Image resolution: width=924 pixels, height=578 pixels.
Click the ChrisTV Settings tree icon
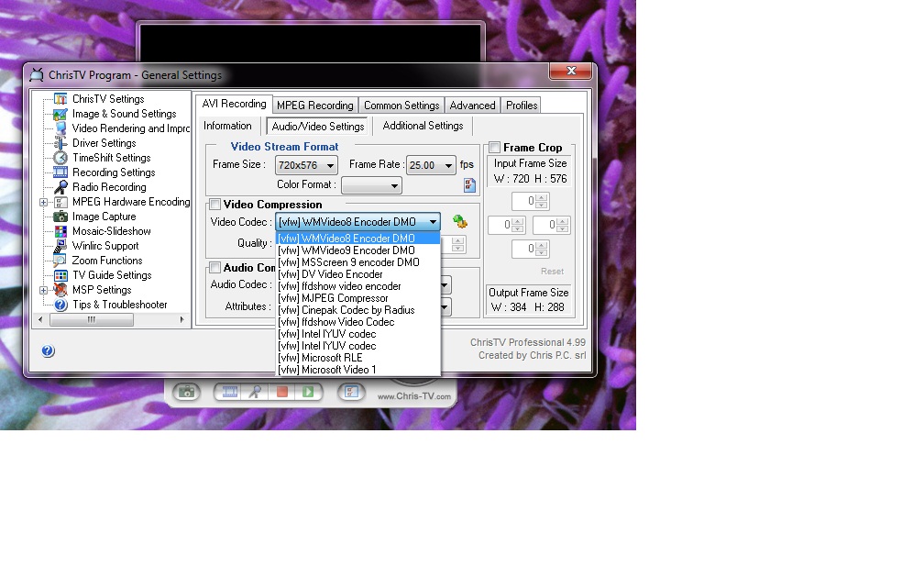[60, 99]
